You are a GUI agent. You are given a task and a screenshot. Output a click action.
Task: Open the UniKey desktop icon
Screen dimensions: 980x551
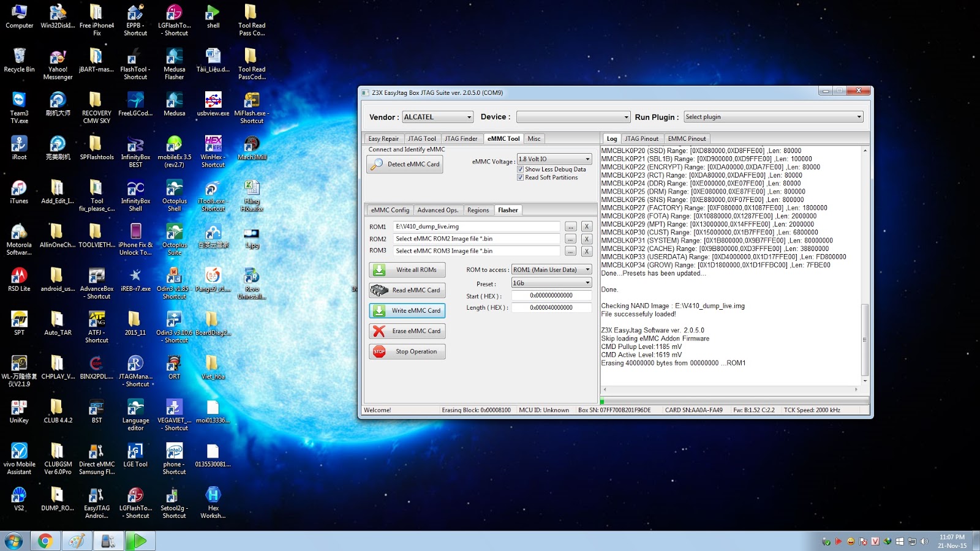click(19, 411)
